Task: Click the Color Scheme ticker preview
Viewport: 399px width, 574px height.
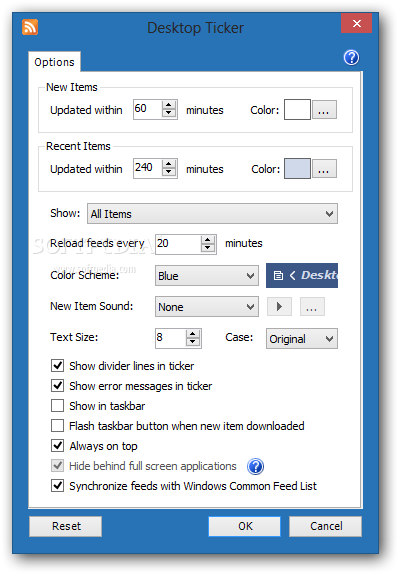Action: pyautogui.click(x=302, y=275)
